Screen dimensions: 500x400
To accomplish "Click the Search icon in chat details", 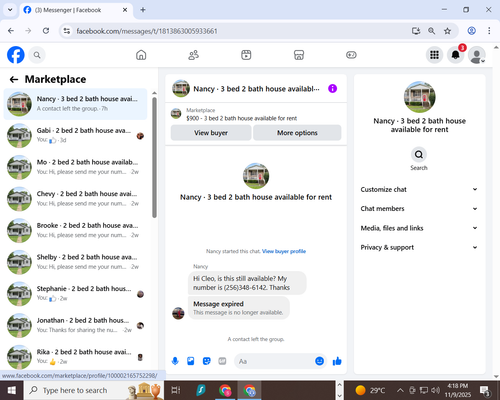I will [419, 154].
